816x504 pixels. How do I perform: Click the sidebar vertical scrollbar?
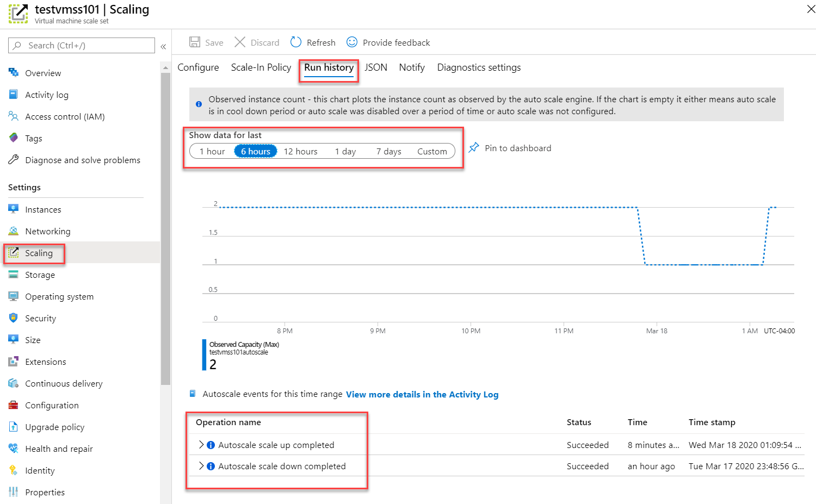click(165, 228)
